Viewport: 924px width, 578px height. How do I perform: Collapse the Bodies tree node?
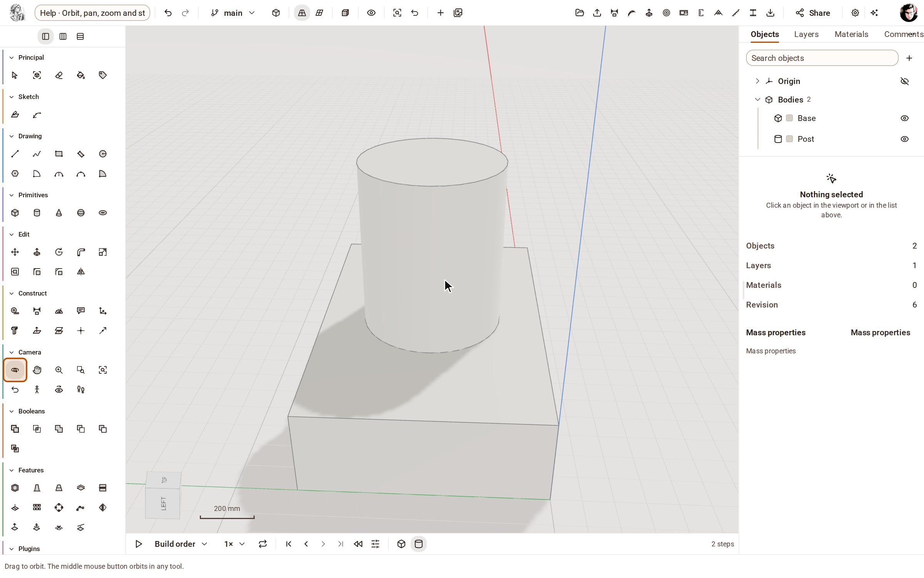tap(757, 99)
